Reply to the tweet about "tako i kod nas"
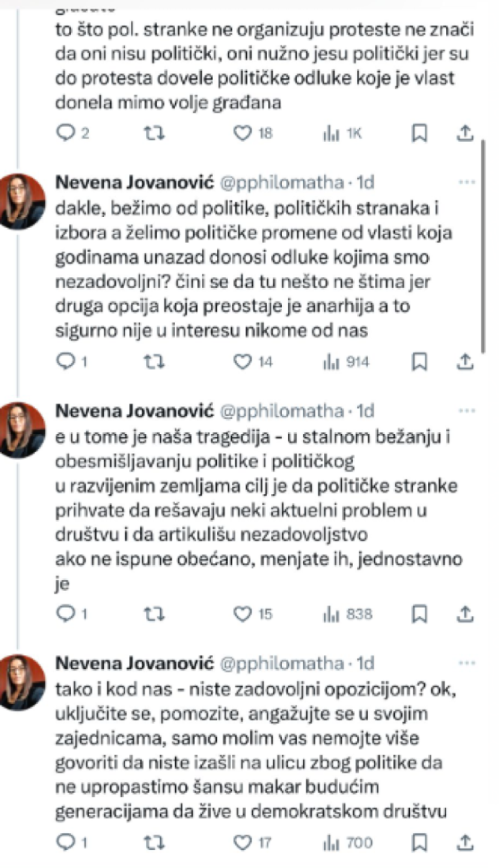Viewport: 499px width, 868px height. coord(67,843)
